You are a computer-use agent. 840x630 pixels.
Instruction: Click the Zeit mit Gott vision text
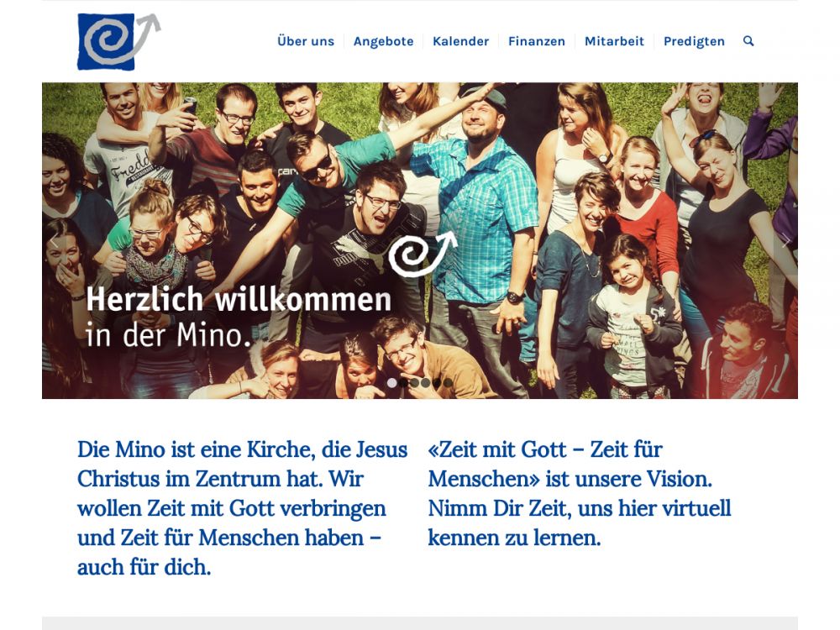pos(580,493)
